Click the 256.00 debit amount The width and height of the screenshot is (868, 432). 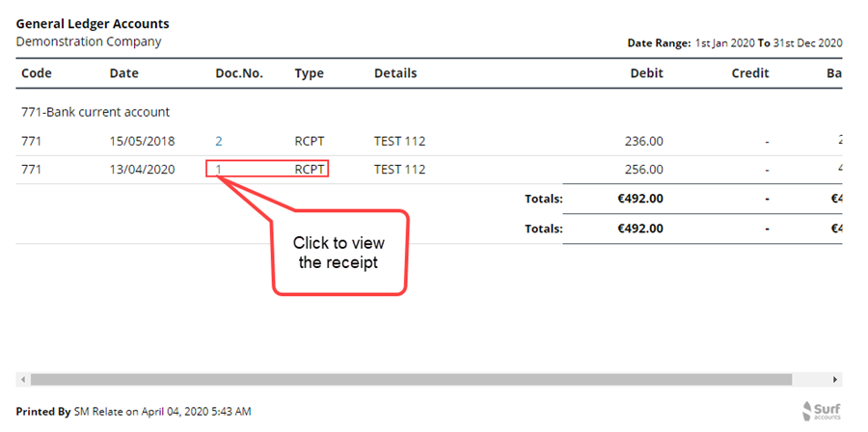tap(644, 170)
